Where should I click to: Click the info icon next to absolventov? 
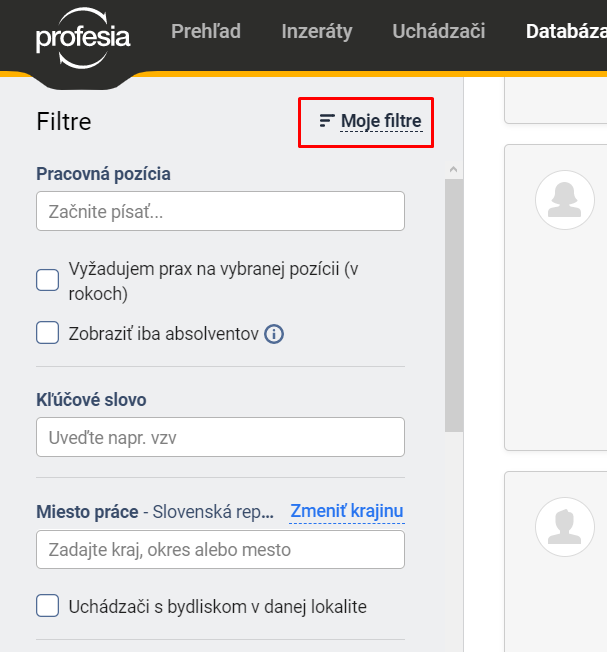click(274, 334)
